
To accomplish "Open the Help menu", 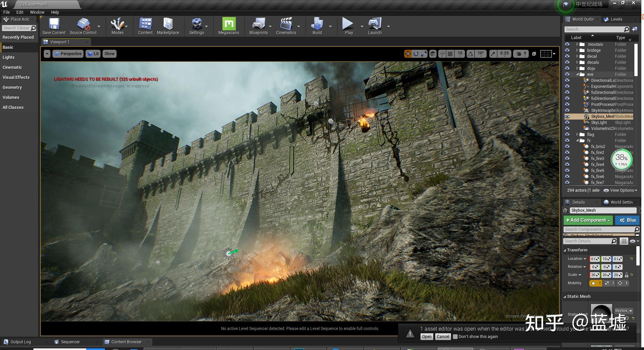I will point(55,12).
